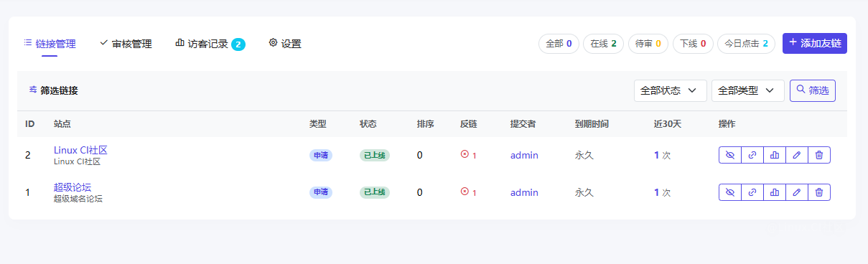This screenshot has height=264, width=868.
Task: Click the 筛选 search button
Action: pos(813,90)
